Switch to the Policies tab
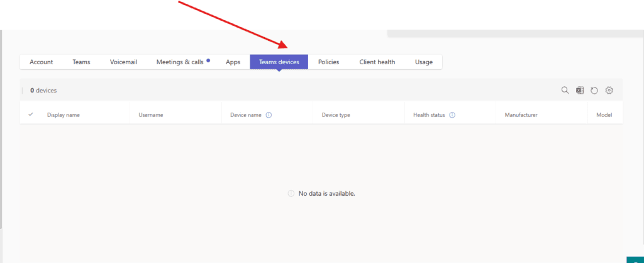This screenshot has width=644, height=263. pos(328,62)
